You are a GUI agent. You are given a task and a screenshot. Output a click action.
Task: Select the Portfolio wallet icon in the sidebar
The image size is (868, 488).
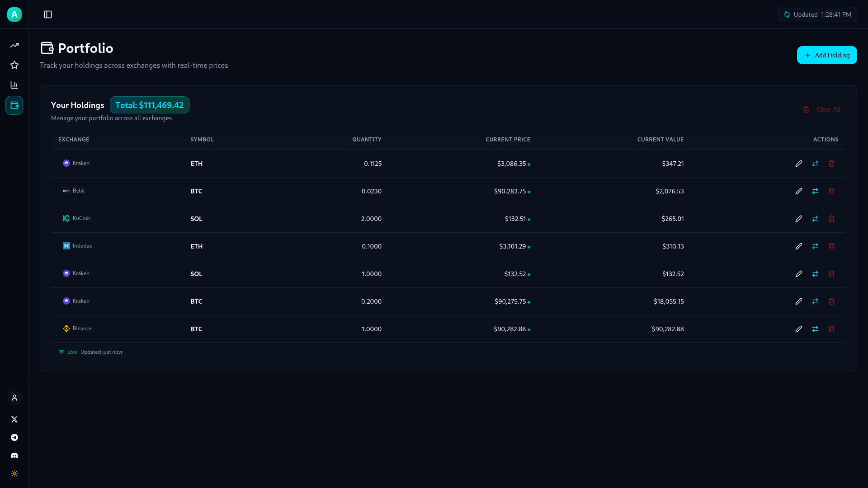tap(14, 105)
